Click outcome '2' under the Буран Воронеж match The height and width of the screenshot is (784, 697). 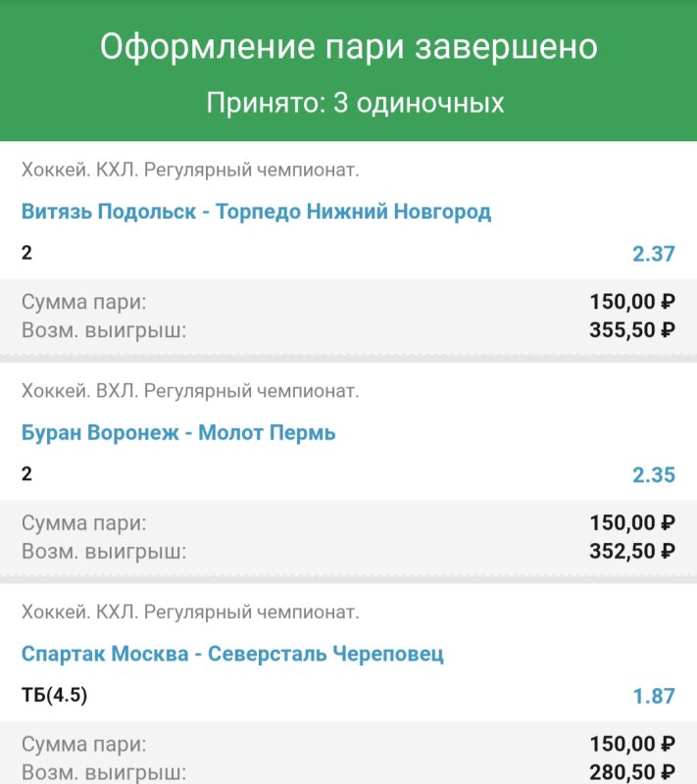26,474
